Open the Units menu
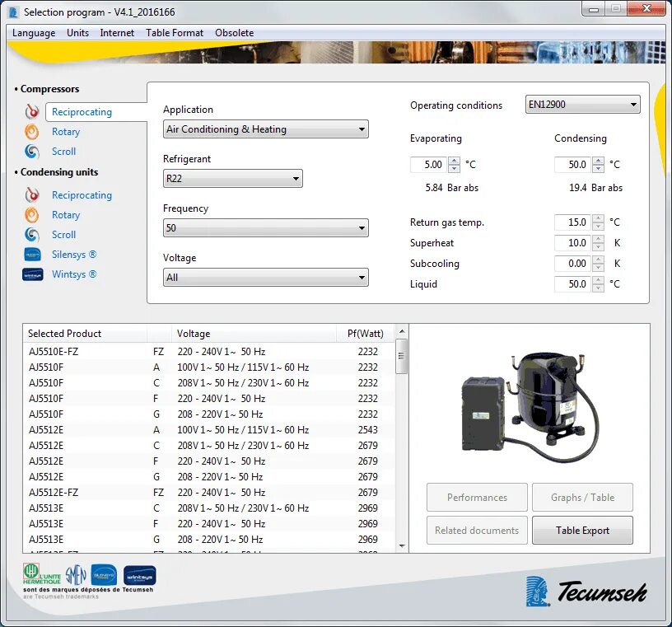672x627 pixels. 78,33
